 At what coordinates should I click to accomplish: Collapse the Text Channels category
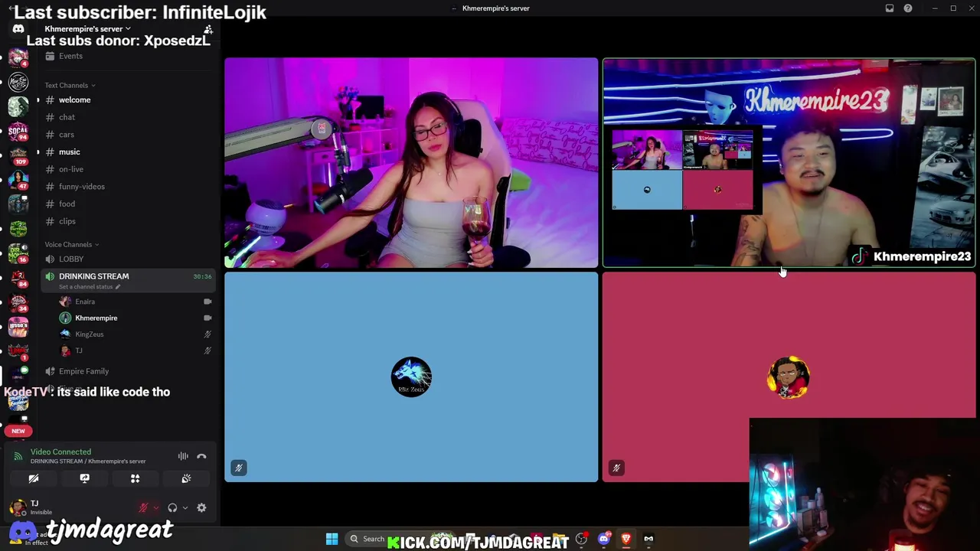click(70, 85)
